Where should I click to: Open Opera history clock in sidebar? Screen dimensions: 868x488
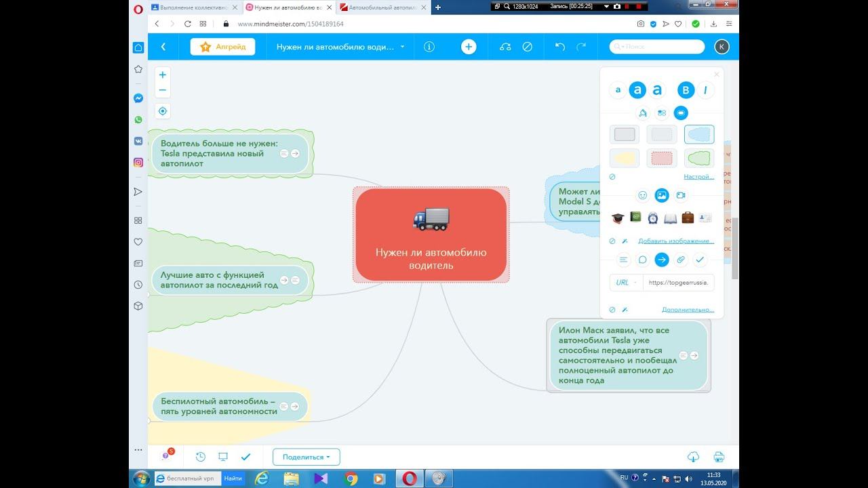[x=138, y=285]
